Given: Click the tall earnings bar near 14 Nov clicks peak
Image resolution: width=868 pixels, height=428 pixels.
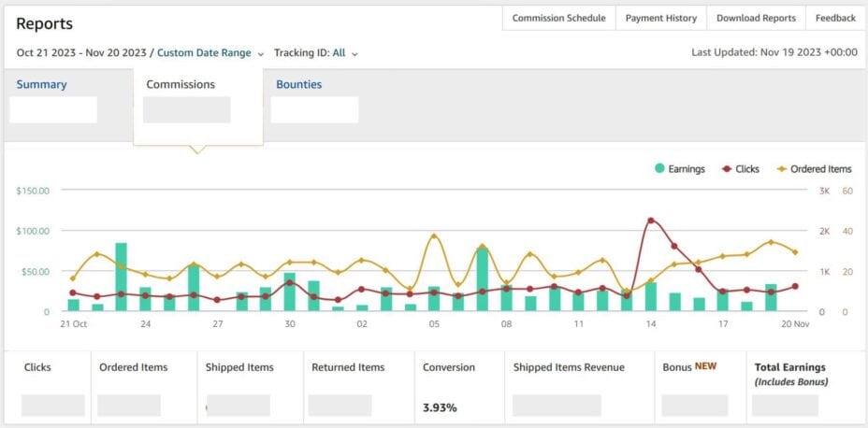Looking at the screenshot, I should click(x=651, y=296).
